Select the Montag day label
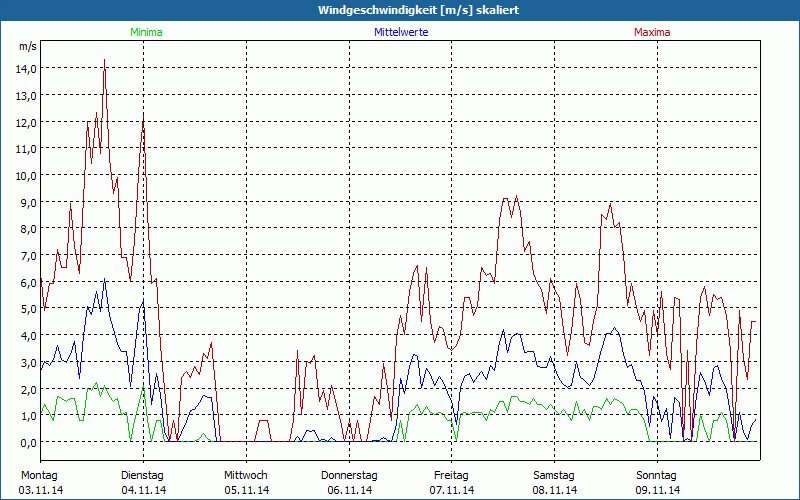Viewport: 800px width, 500px height. pos(38,475)
